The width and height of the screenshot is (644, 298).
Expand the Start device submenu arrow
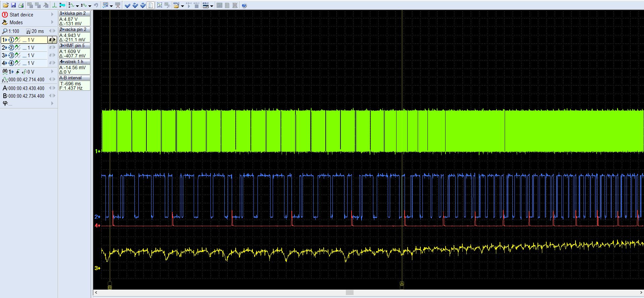click(x=52, y=14)
